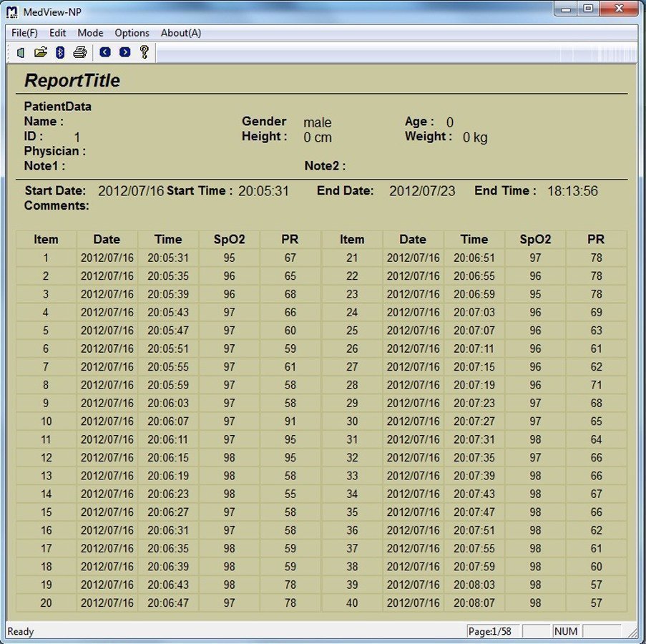Click the right PR column header
Viewport: 646px width, 644px height.
[x=596, y=240]
